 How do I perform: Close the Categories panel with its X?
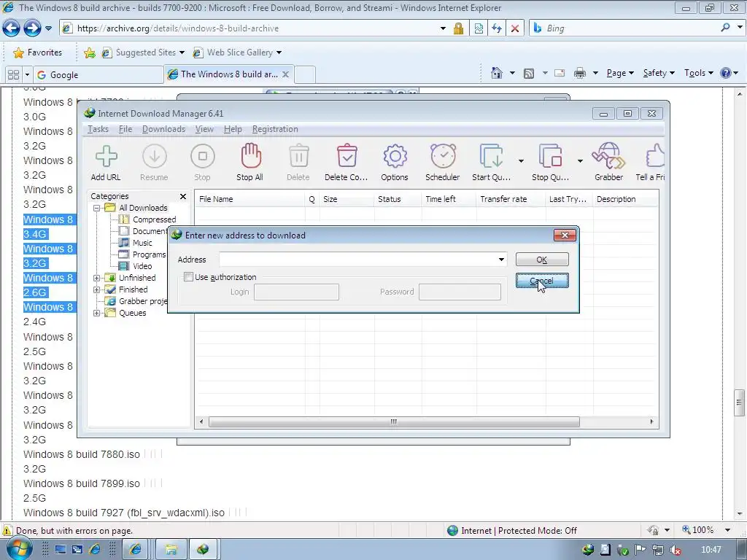coord(183,196)
